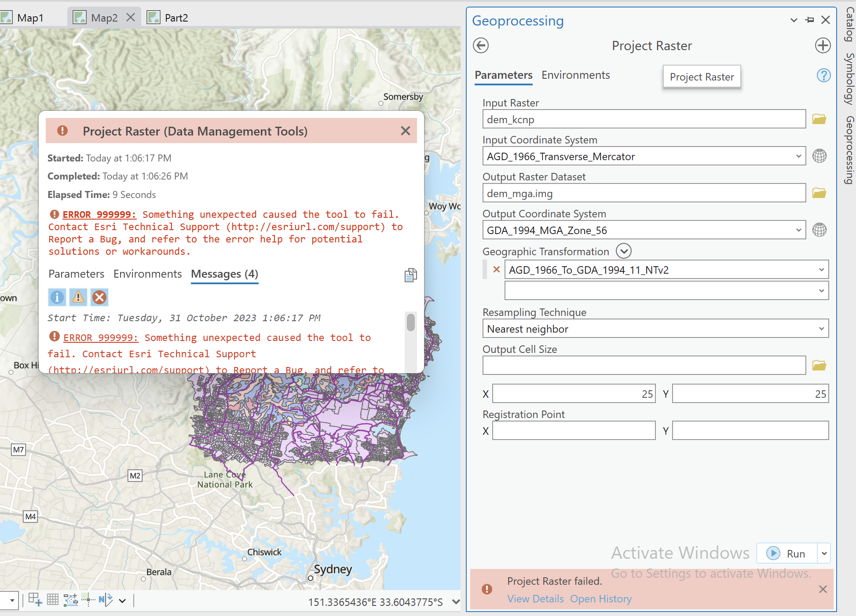Toggle warning messages filter in error dialog
The height and width of the screenshot is (616, 856).
pyautogui.click(x=78, y=297)
